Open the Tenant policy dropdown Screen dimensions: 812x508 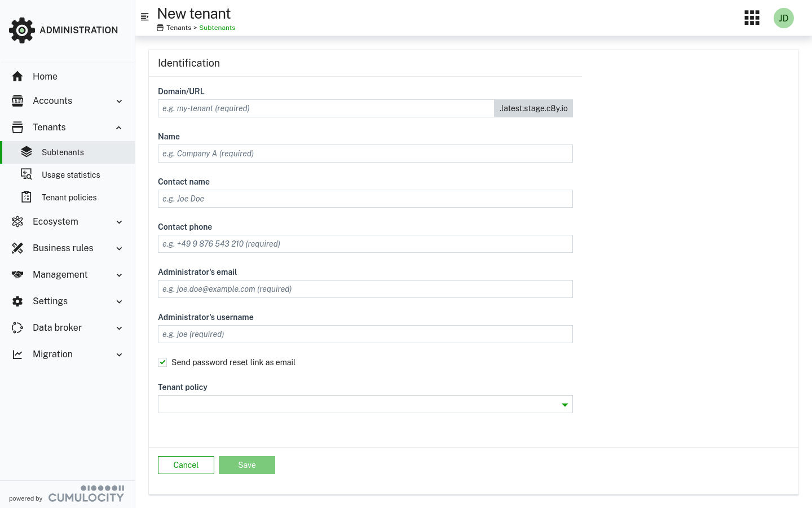tap(365, 404)
